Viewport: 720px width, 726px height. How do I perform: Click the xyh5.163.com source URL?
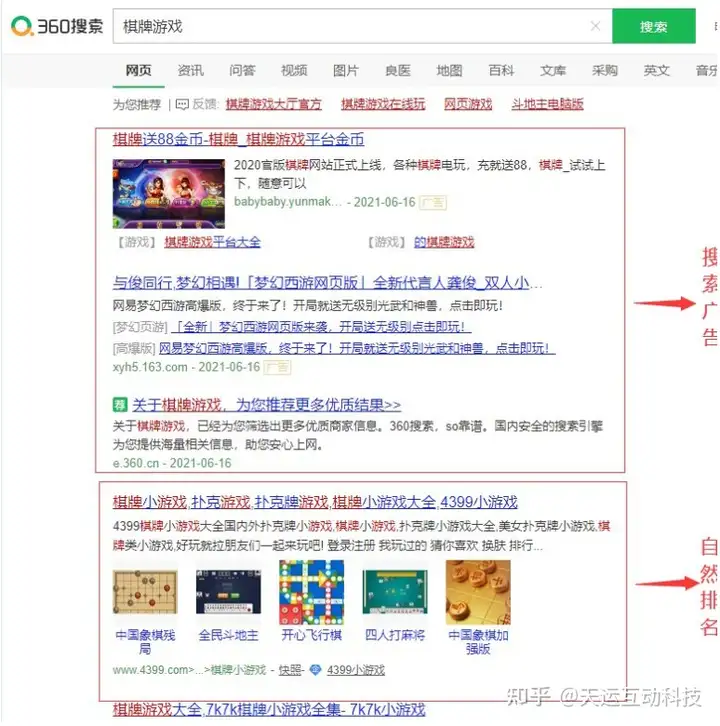coord(150,367)
